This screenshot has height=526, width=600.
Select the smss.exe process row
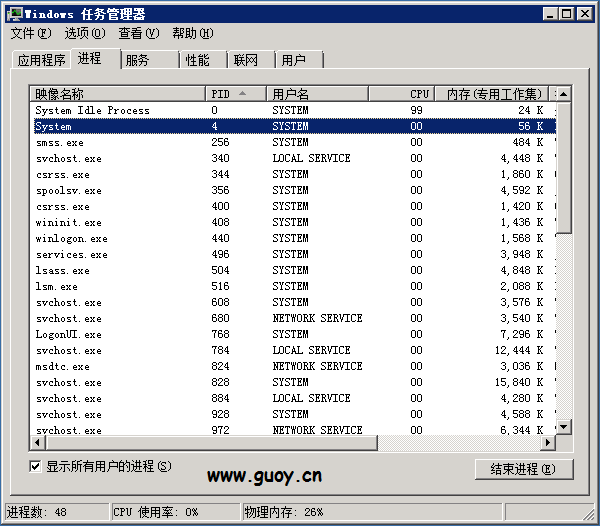click(x=293, y=142)
